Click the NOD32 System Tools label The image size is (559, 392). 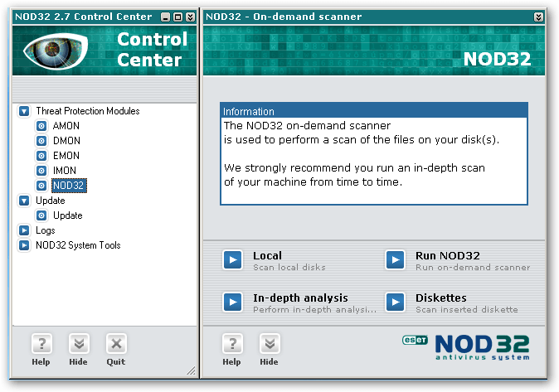pos(78,245)
